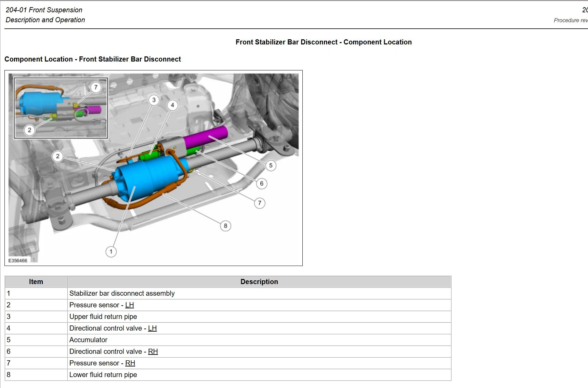Image resolution: width=588 pixels, height=388 pixels.
Task: Select the 'Lower fluid return pipe' cell
Action: point(259,375)
